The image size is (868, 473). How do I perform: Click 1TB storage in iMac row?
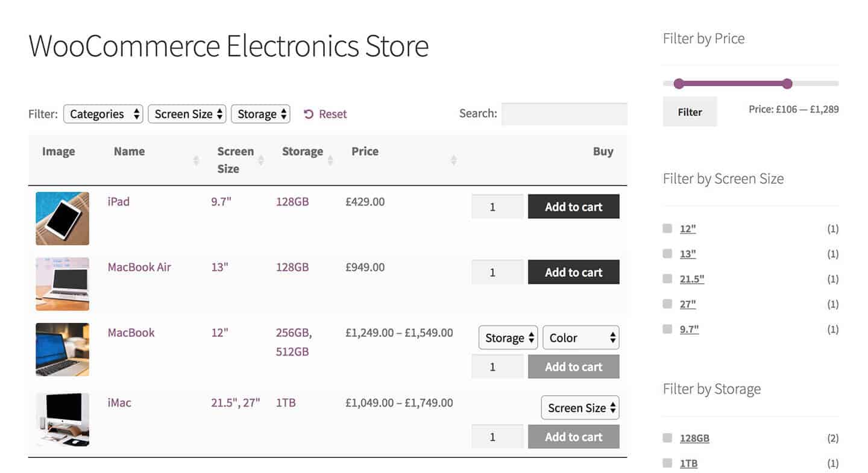(x=286, y=403)
